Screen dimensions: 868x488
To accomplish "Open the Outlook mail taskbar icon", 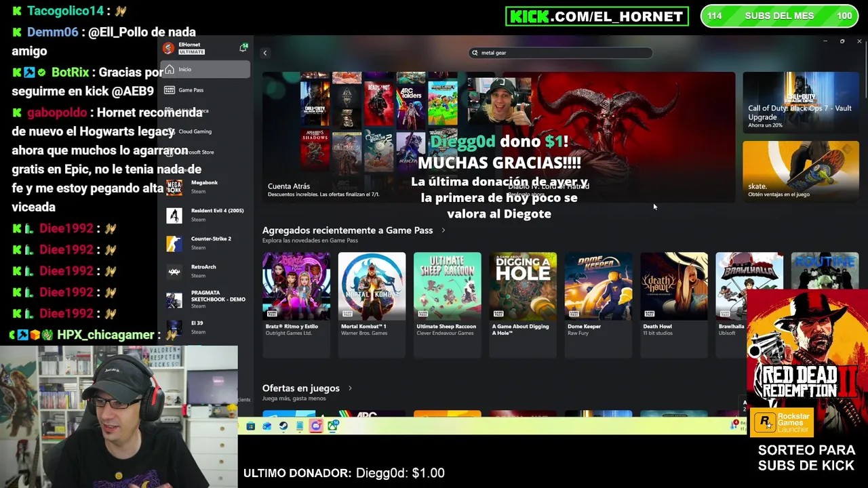I will [x=267, y=426].
